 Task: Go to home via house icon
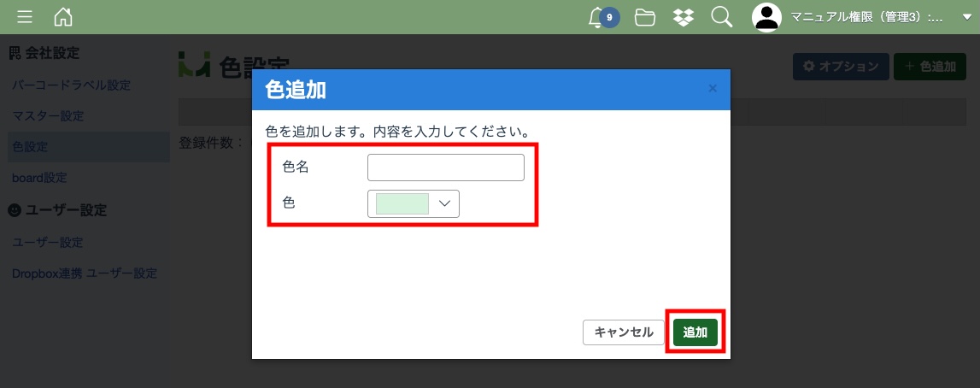pyautogui.click(x=63, y=17)
